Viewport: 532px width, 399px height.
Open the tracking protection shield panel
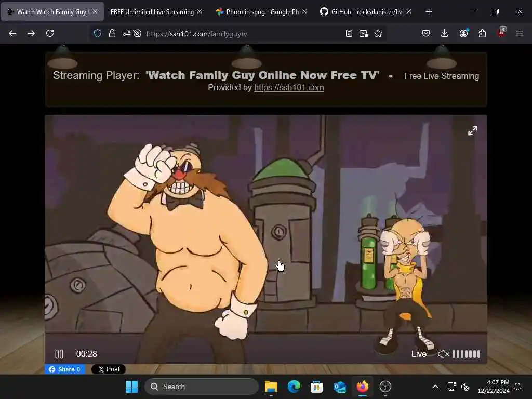[98, 33]
